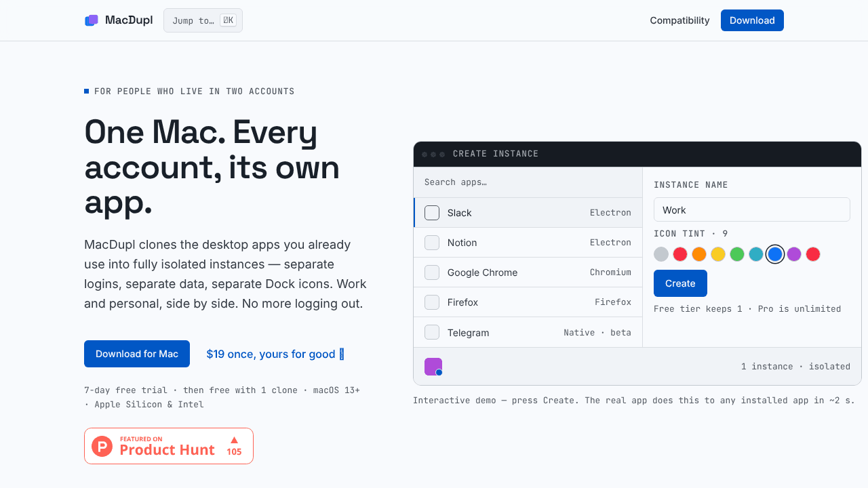Image resolution: width=868 pixels, height=488 pixels.
Task: Click the 1 instance · isolated status text
Action: pos(795,366)
